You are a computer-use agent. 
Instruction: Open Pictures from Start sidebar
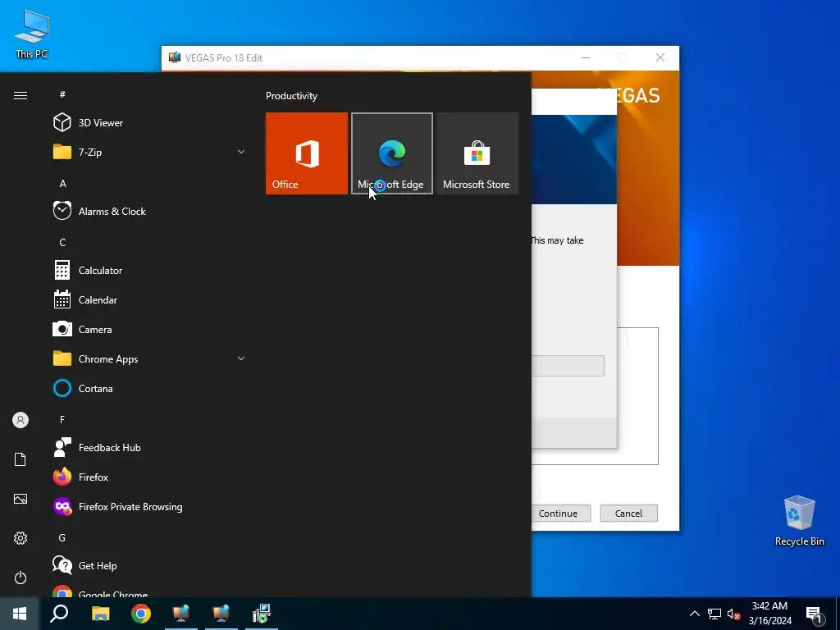[x=21, y=499]
